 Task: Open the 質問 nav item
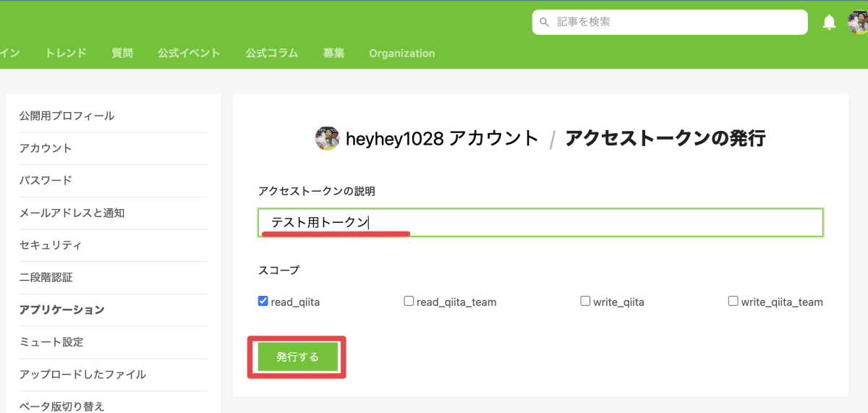pyautogui.click(x=122, y=53)
